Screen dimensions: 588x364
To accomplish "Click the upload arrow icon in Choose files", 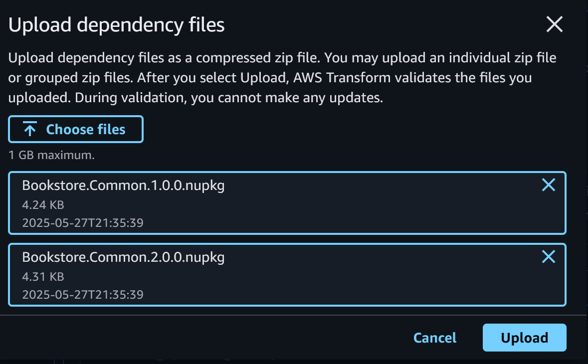I will click(x=29, y=129).
